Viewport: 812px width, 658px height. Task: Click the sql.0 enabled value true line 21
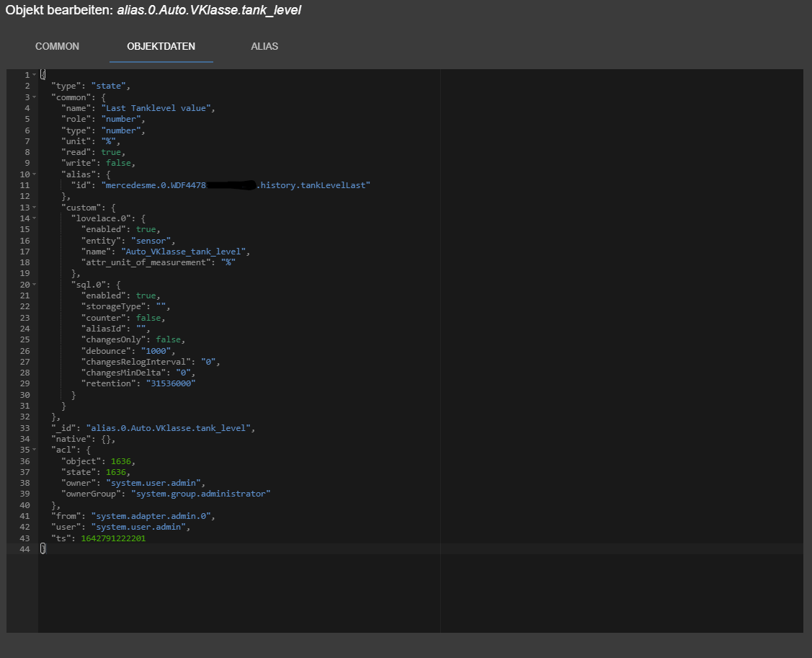tap(146, 295)
